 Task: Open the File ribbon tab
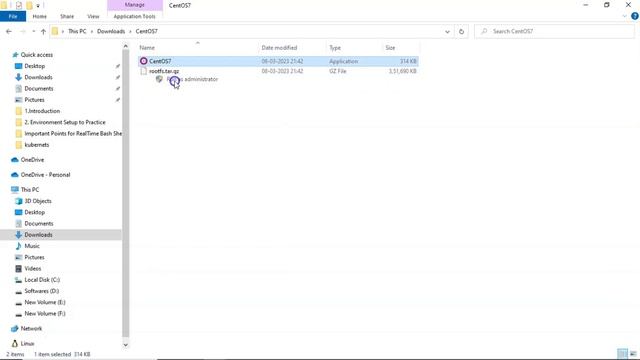(x=13, y=16)
